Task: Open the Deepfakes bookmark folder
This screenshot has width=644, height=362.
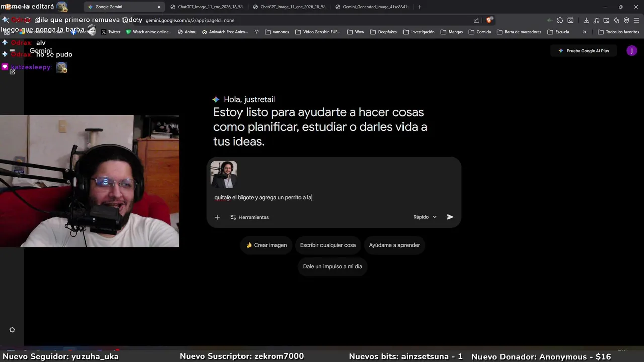Action: pyautogui.click(x=383, y=32)
